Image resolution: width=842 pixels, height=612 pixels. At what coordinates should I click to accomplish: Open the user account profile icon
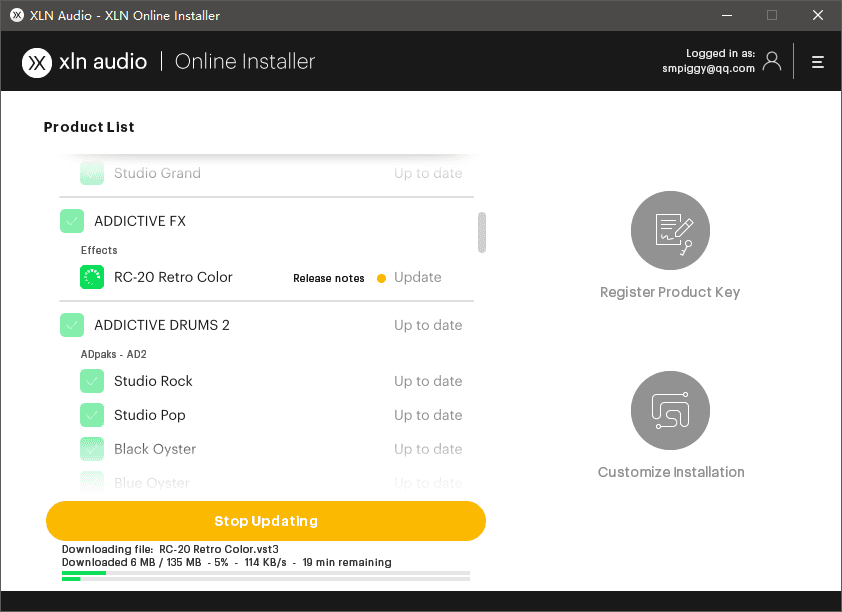(772, 61)
